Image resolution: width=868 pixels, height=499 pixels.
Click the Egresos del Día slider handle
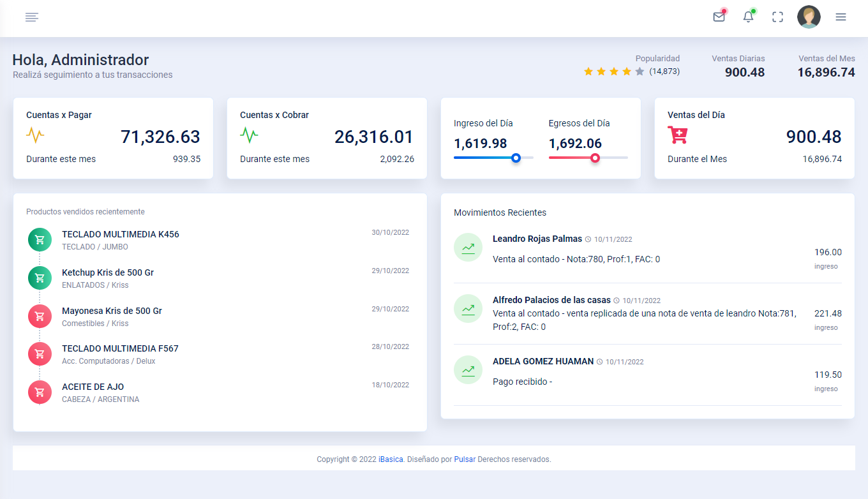pyautogui.click(x=595, y=158)
